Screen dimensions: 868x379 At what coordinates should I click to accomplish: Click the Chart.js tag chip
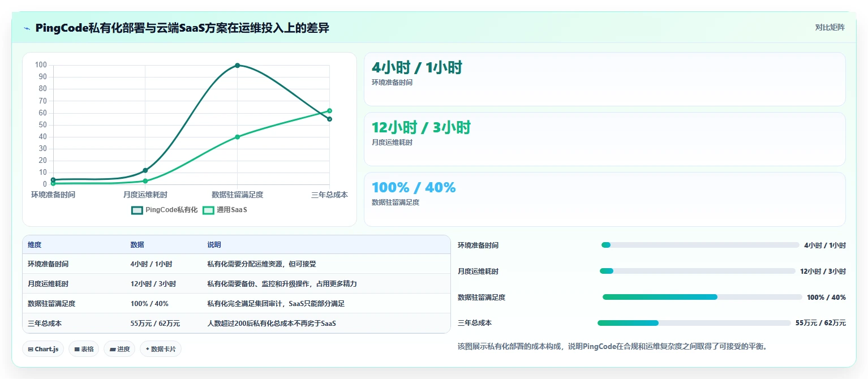43,349
